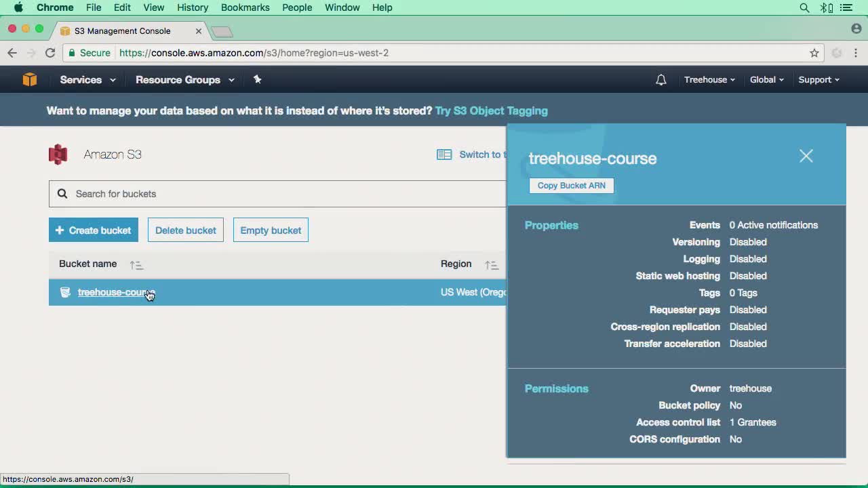Open Try S3 Object Tagging link
The width and height of the screenshot is (868, 488).
tap(492, 111)
